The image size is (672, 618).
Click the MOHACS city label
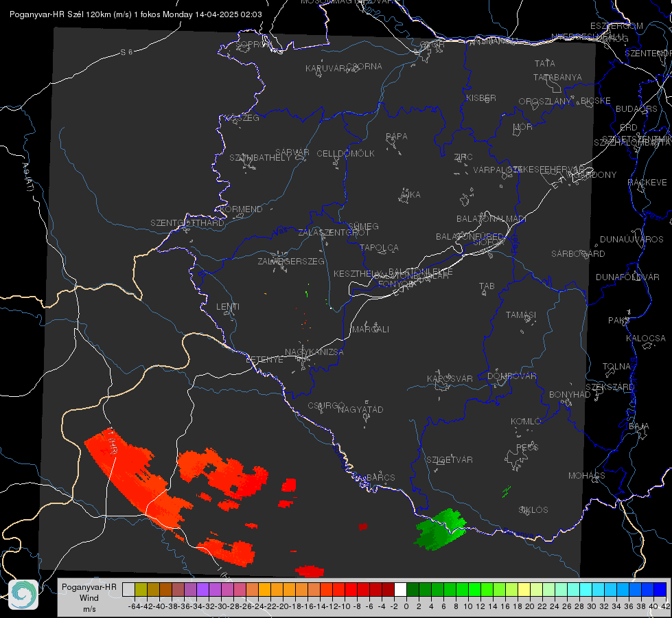tap(586, 476)
